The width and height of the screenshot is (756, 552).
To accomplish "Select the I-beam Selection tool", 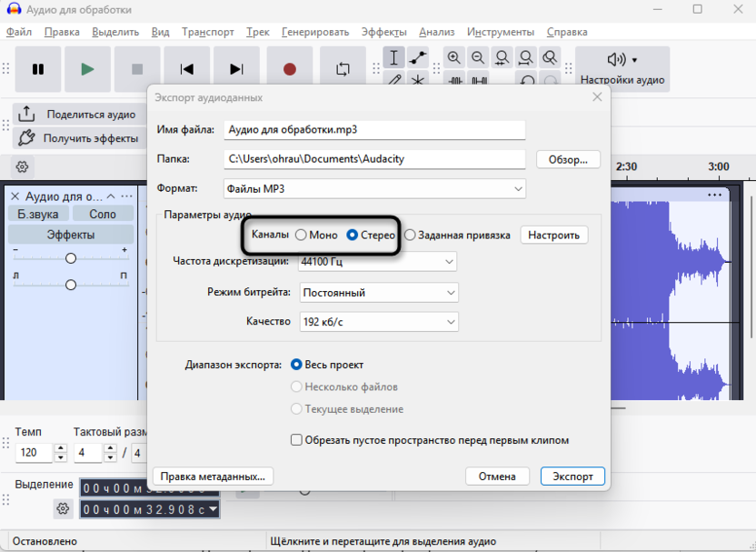I will tap(393, 58).
